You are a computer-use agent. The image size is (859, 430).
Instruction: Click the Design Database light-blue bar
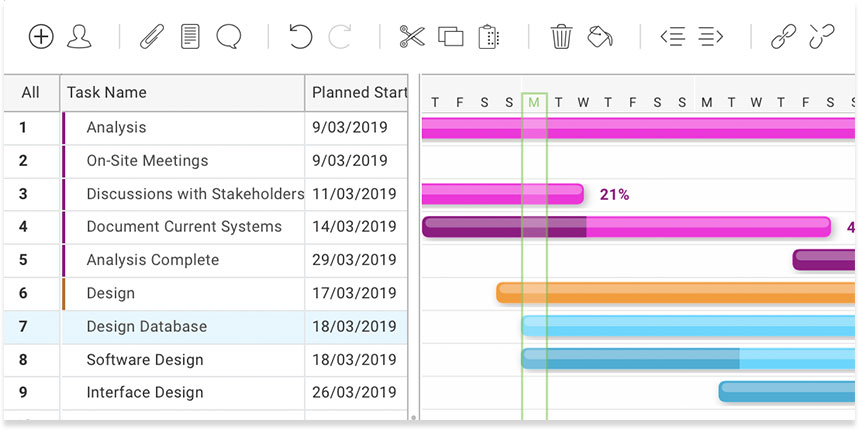click(x=688, y=326)
